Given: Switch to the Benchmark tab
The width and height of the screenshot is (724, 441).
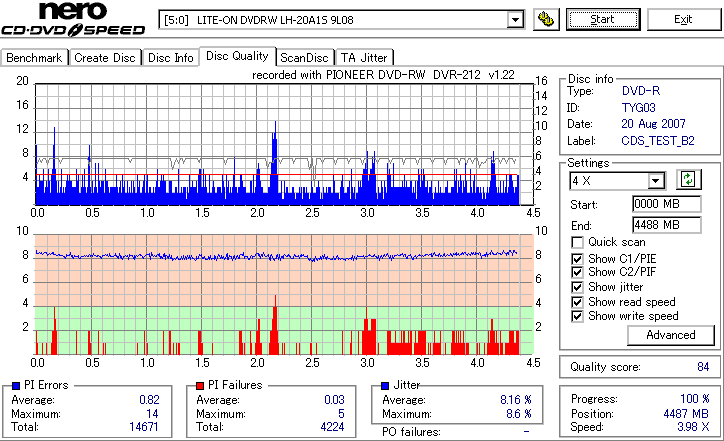Looking at the screenshot, I should tap(34, 58).
